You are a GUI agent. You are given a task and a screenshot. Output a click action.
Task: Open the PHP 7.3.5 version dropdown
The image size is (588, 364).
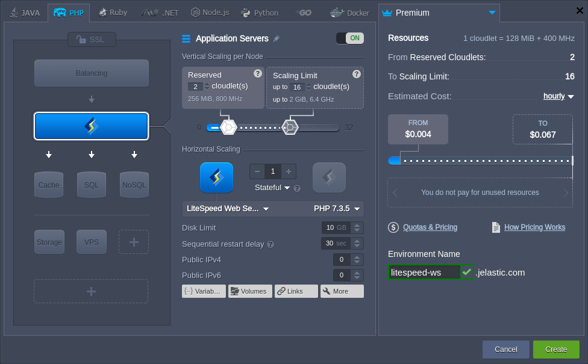point(337,209)
